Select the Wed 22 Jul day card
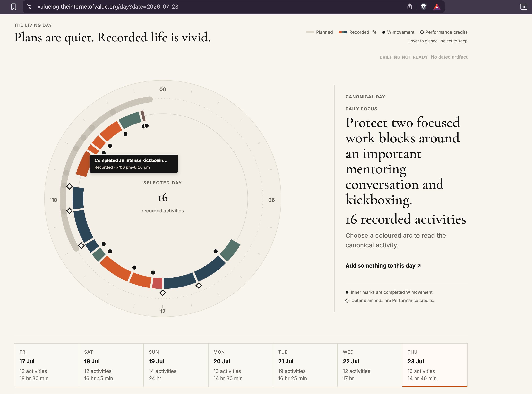 [370, 365]
